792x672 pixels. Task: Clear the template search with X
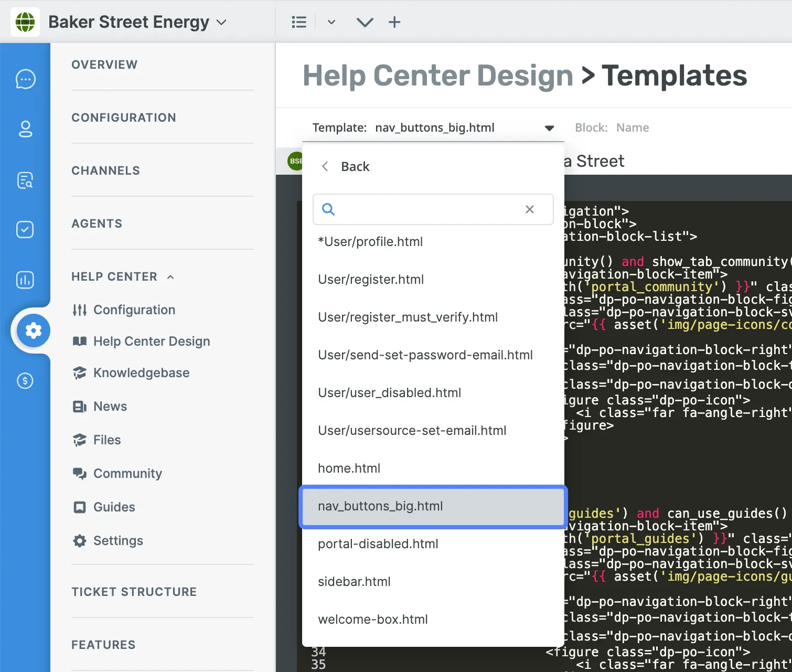click(x=530, y=209)
